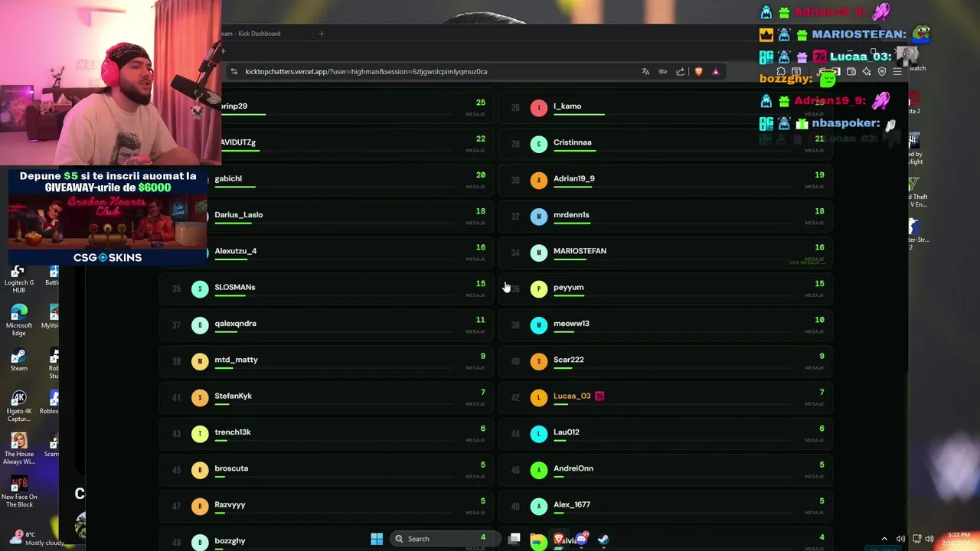This screenshot has height=551, width=980.
Task: Click the Brave Shields lion icon in address bar
Action: pyautogui.click(x=698, y=71)
